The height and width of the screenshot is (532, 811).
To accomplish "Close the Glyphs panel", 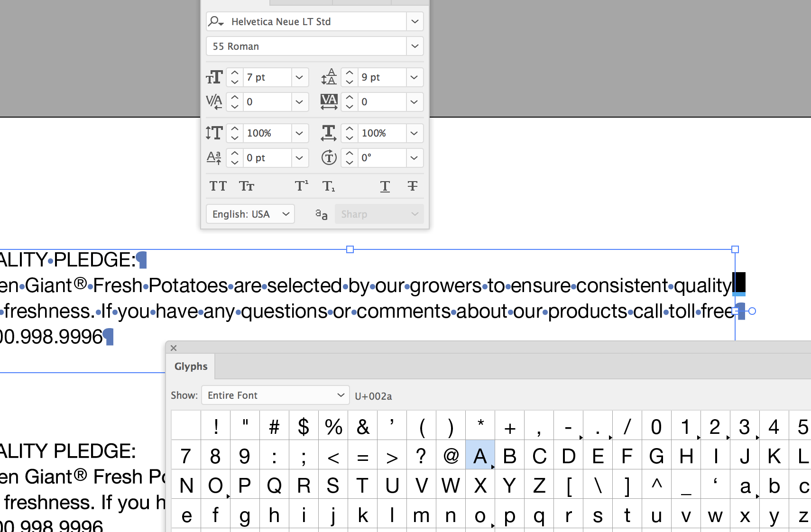I will click(x=174, y=348).
